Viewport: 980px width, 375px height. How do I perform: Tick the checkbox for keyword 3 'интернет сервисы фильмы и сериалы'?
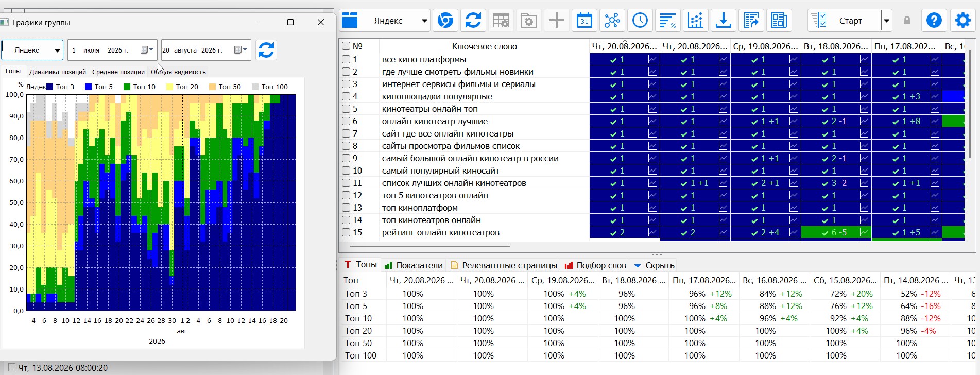coord(346,84)
